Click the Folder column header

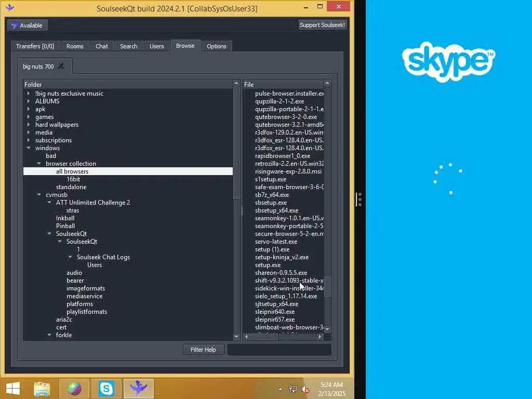pyautogui.click(x=128, y=85)
